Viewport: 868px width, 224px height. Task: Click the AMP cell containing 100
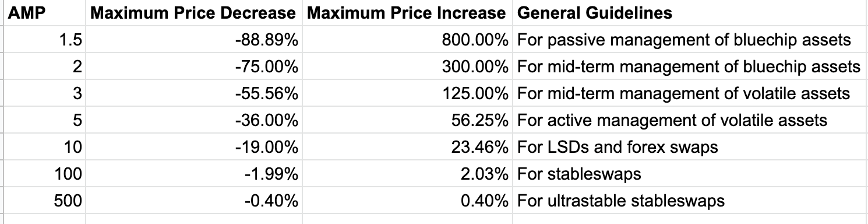(x=45, y=174)
